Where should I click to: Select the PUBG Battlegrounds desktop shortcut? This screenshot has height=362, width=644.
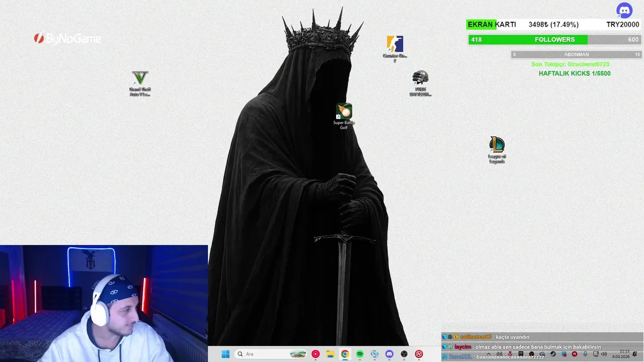point(420,83)
